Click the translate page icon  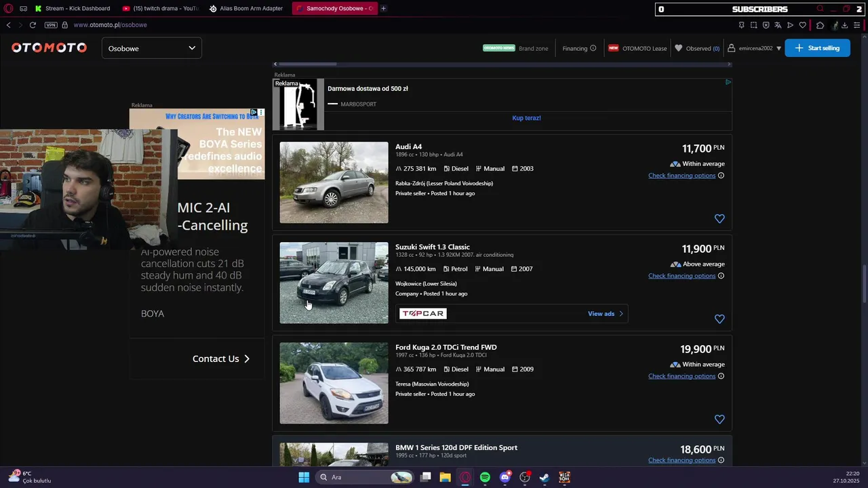778,25
